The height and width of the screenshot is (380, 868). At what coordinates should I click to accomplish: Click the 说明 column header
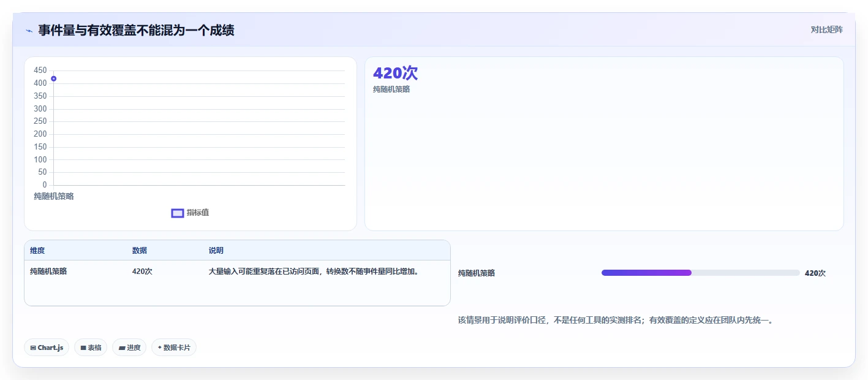coord(216,251)
